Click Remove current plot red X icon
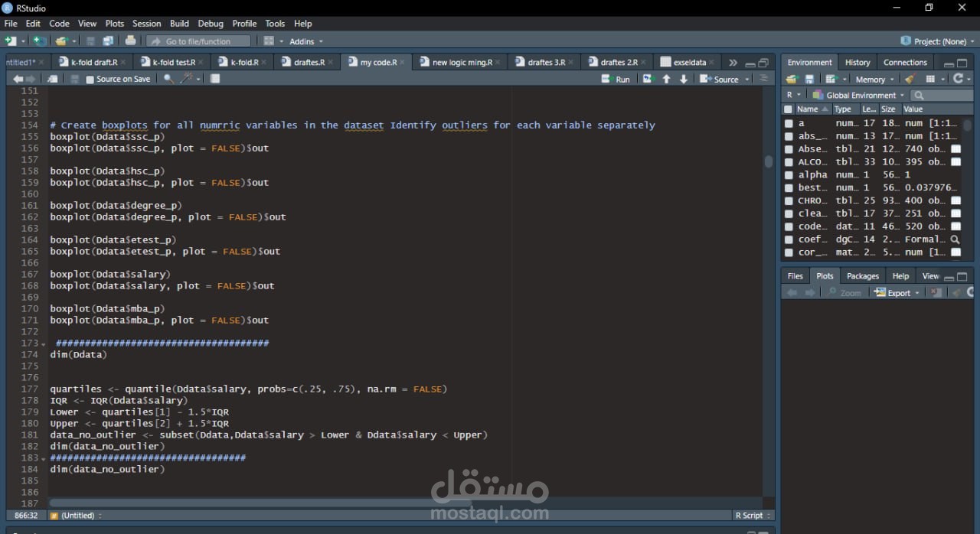 click(x=936, y=292)
